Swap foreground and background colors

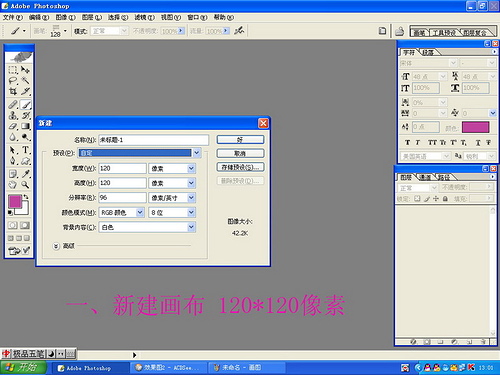(26, 197)
